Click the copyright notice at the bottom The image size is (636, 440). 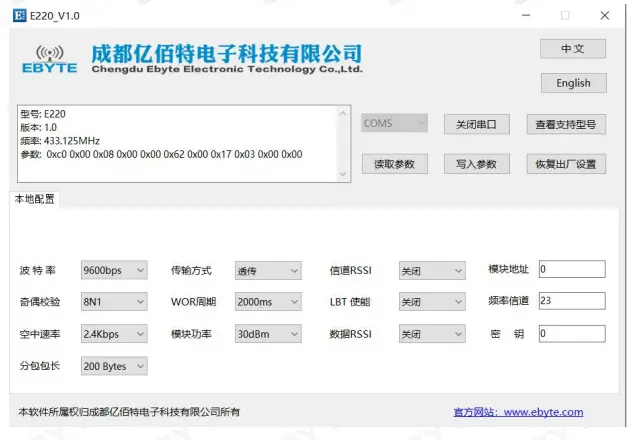click(x=129, y=412)
